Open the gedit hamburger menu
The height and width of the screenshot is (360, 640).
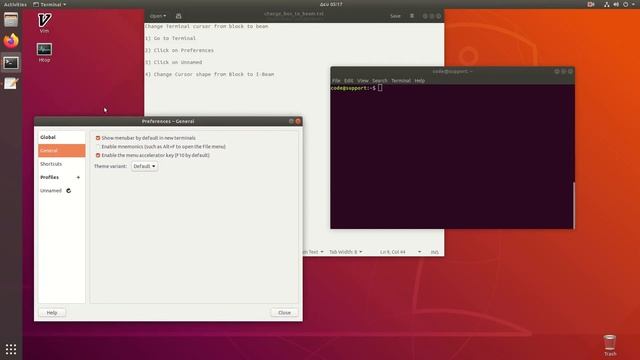click(x=412, y=16)
